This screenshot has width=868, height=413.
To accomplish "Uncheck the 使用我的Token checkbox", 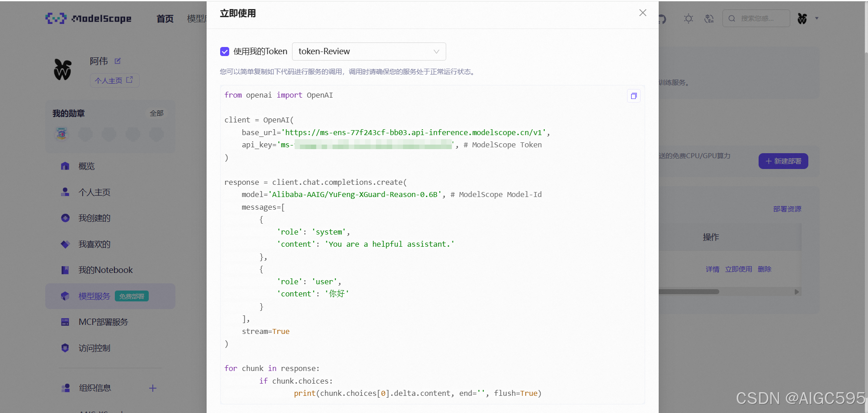I will point(225,52).
